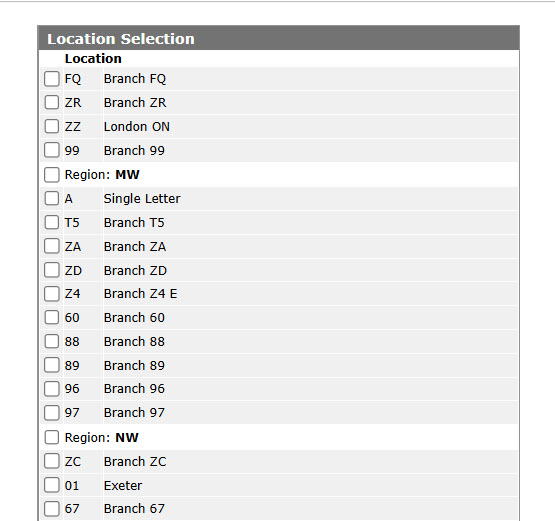Tick the Branch 60 checkbox
This screenshot has width=555, height=521.
(52, 317)
